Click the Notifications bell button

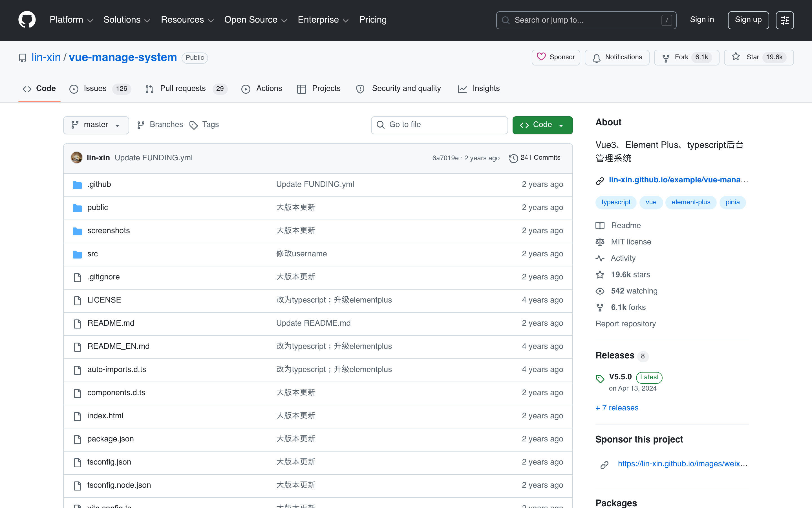[x=617, y=58]
